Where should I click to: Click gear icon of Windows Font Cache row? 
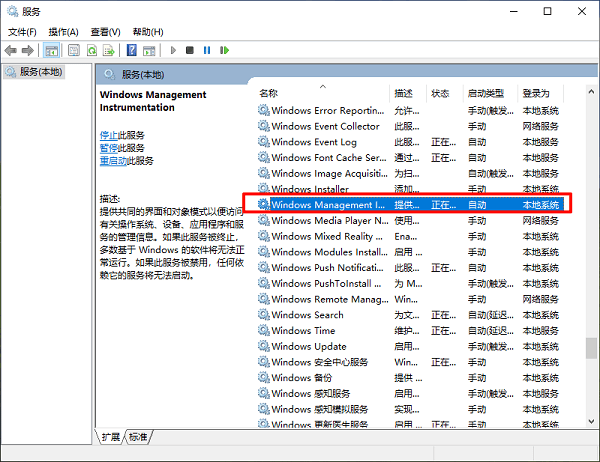click(x=264, y=158)
